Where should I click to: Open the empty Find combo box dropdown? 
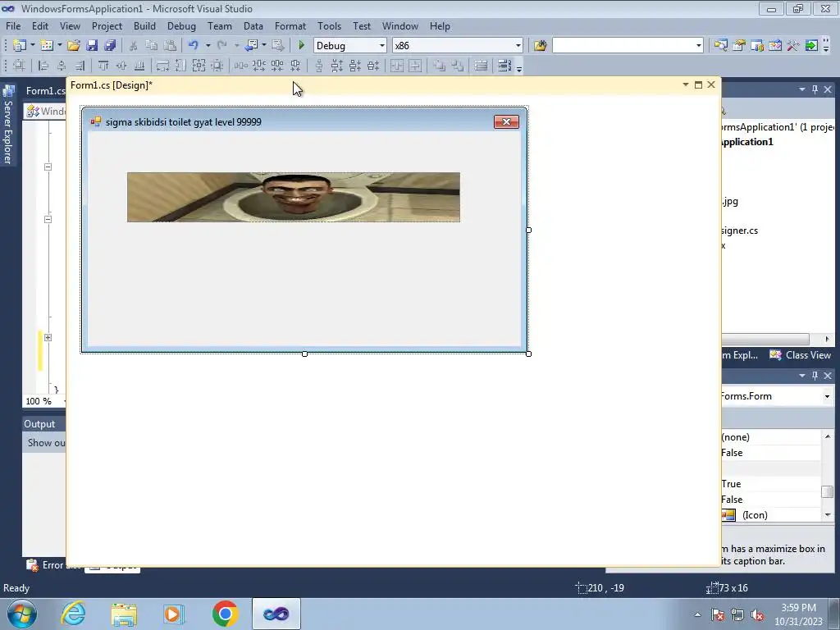click(698, 46)
